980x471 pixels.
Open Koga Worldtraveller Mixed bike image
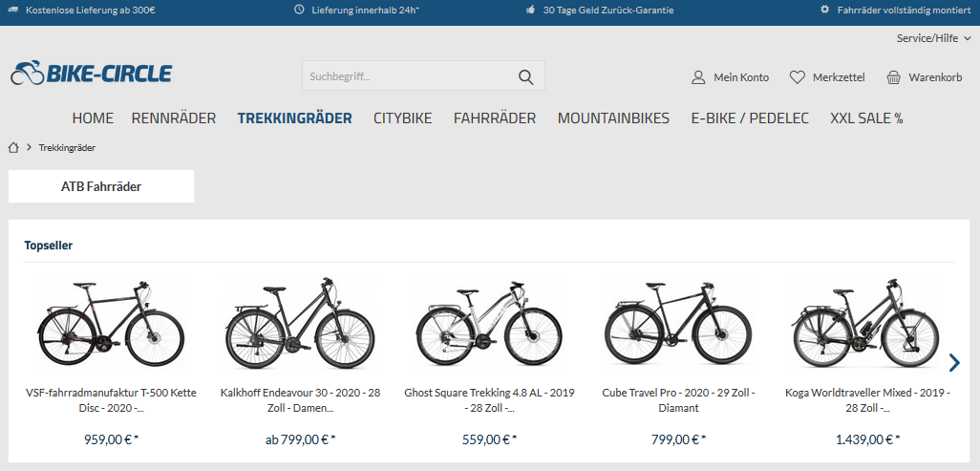click(867, 325)
